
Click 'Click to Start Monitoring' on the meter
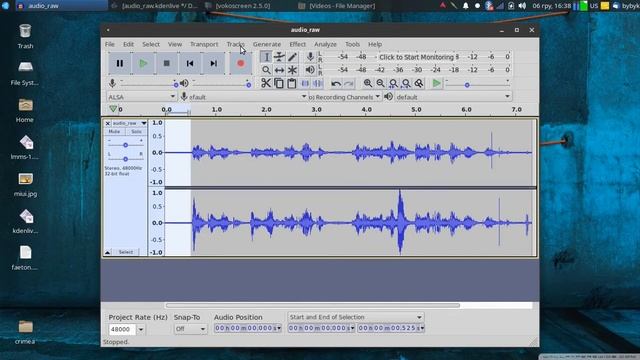point(417,57)
